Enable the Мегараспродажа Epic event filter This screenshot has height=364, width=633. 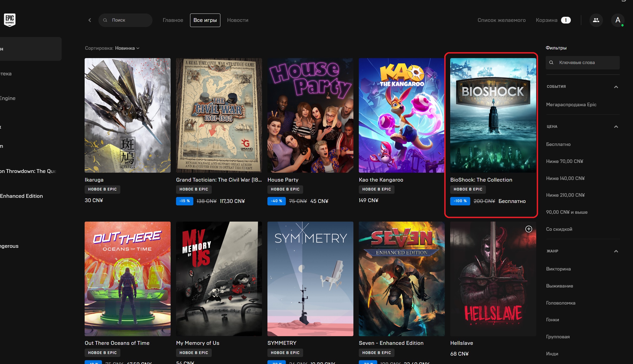571,105
